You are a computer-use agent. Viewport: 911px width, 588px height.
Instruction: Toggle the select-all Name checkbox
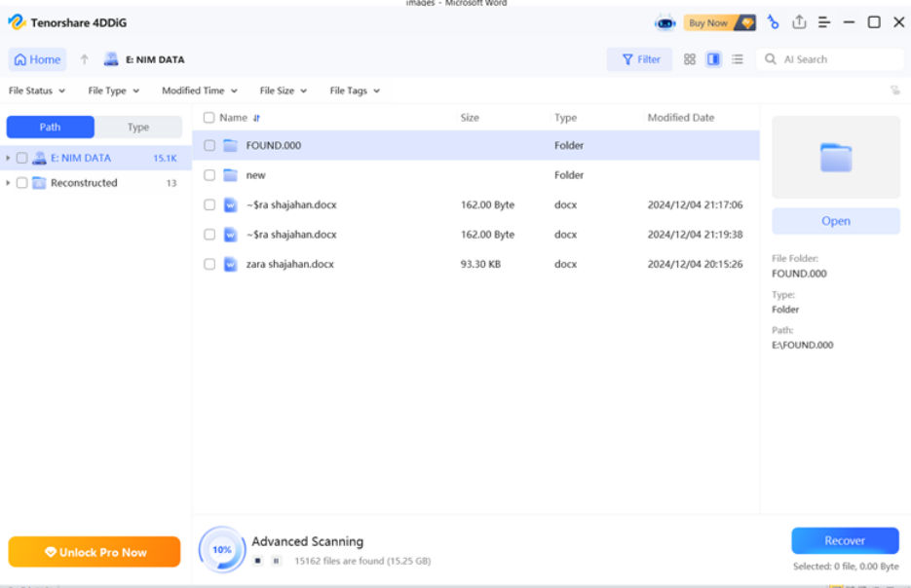[x=209, y=118]
